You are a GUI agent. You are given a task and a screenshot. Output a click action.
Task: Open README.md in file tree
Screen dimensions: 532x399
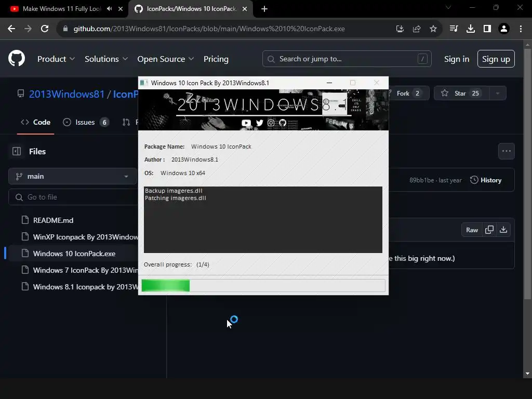pyautogui.click(x=54, y=220)
